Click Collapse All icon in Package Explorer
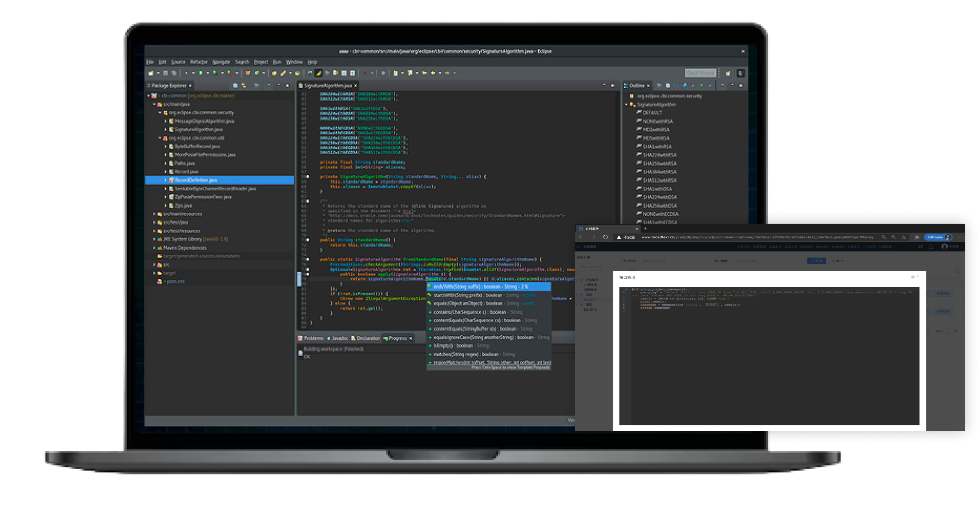This screenshot has height=518, width=980. (x=235, y=86)
